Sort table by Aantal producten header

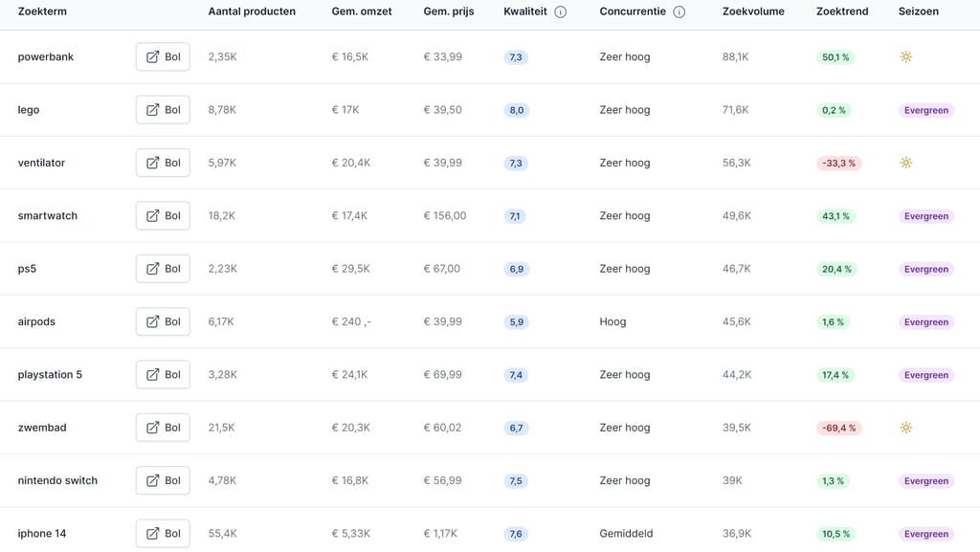click(x=252, y=11)
